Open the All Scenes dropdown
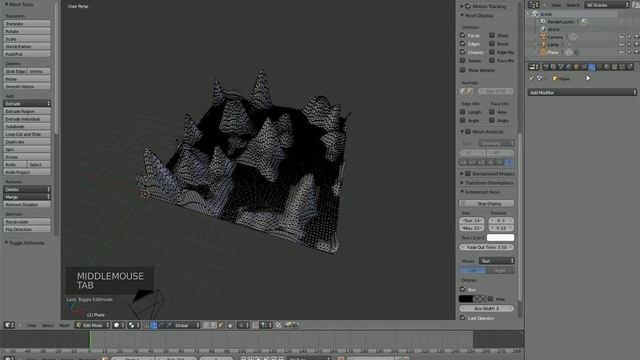 click(607, 5)
